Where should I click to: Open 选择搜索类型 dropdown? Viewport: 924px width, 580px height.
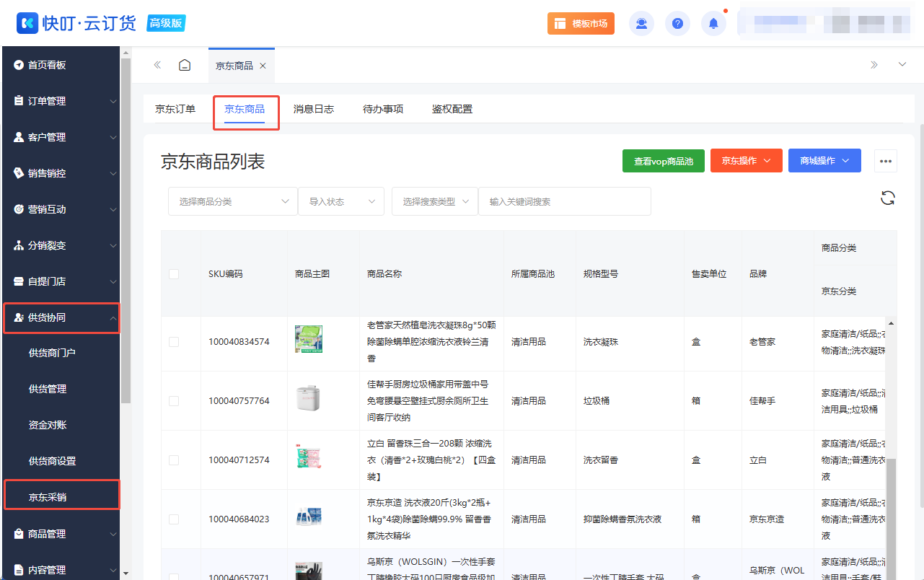(435, 201)
